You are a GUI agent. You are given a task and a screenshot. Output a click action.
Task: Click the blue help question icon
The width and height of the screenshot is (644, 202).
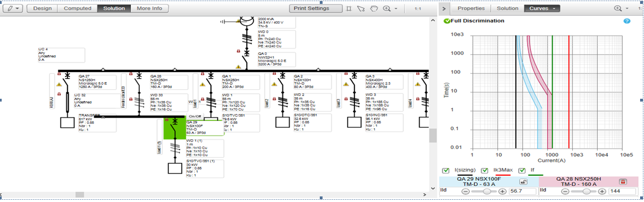pyautogui.click(x=627, y=21)
